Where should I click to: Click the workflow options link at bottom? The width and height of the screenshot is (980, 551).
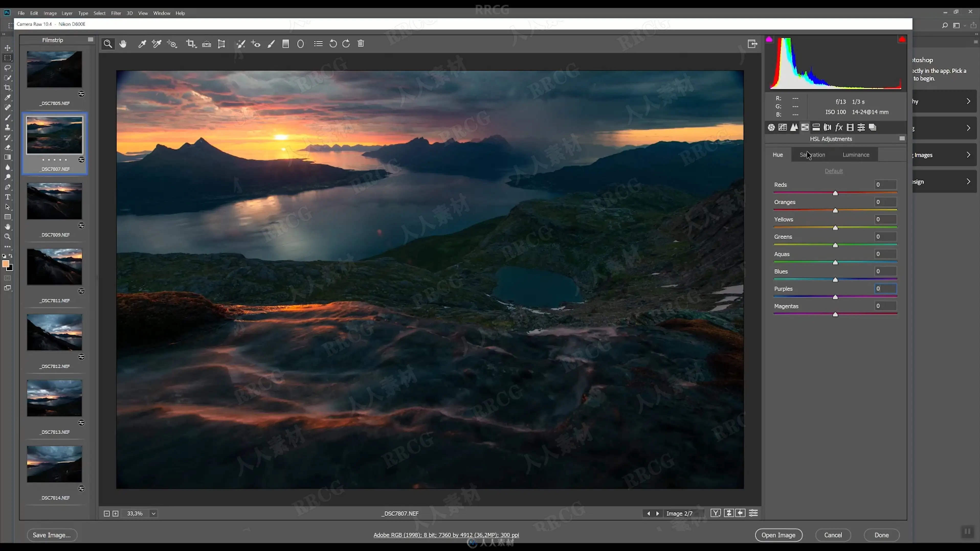(446, 535)
